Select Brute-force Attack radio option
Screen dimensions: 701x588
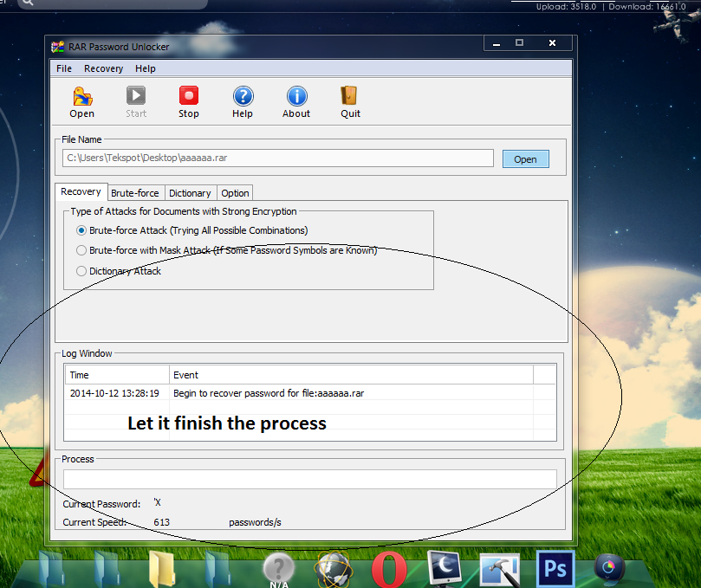81,230
